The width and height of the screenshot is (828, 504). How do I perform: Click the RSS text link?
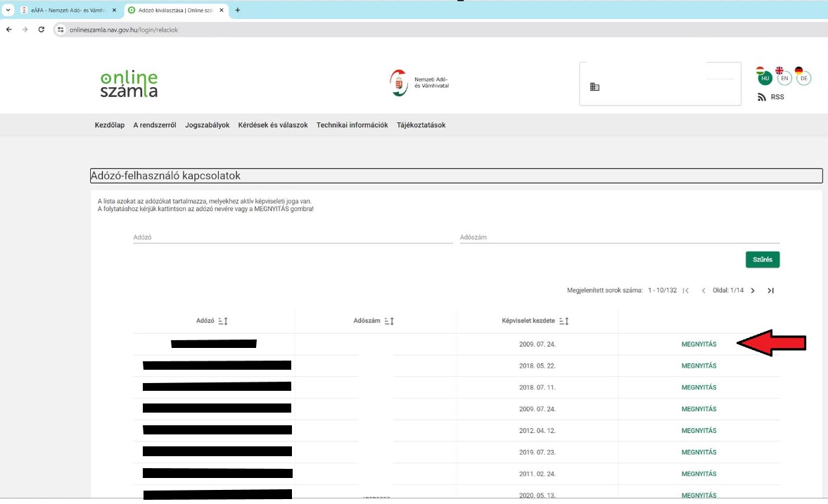tap(777, 97)
